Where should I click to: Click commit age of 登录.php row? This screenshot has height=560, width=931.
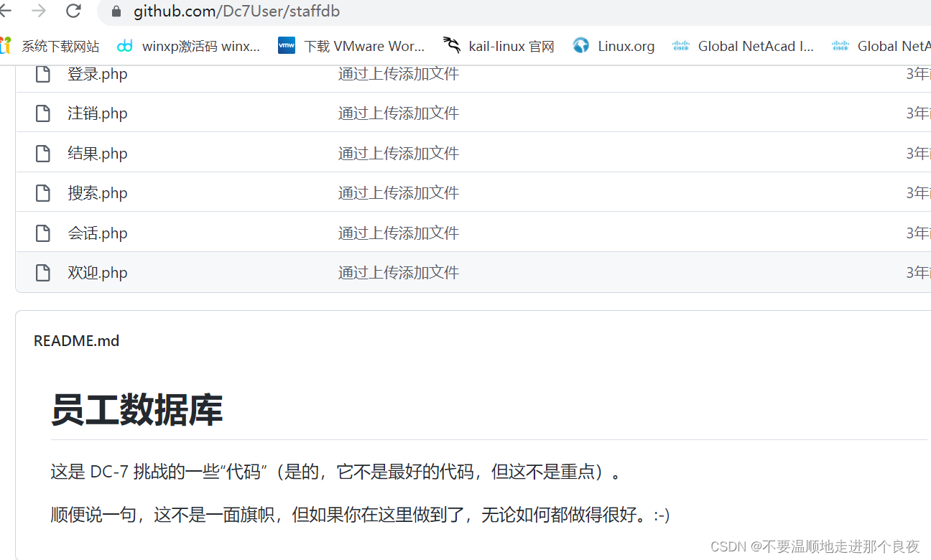(918, 74)
